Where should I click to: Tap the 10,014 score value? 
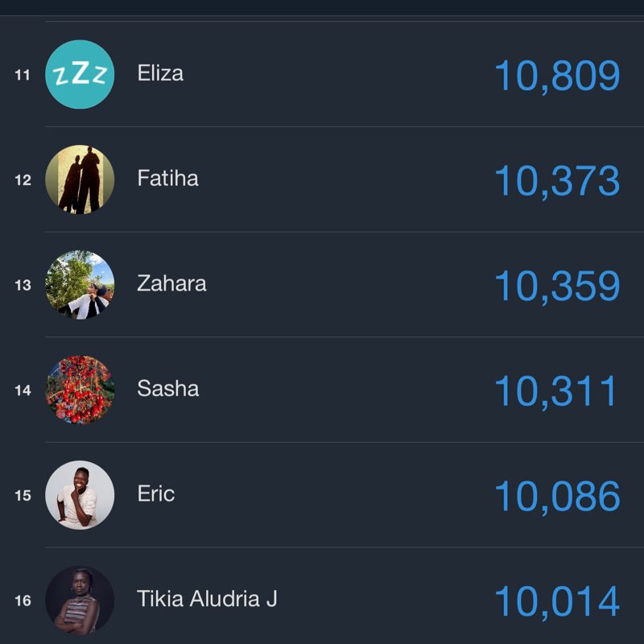coord(557,602)
